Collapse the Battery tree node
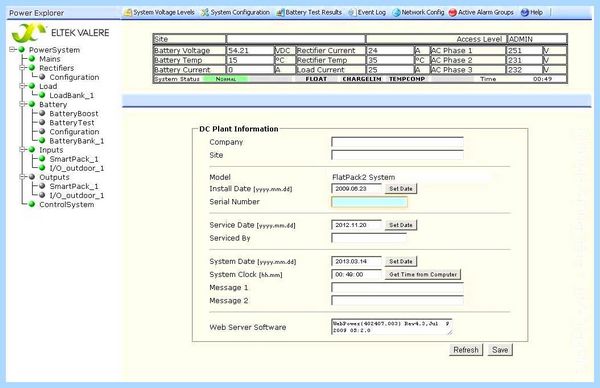 coord(23,104)
